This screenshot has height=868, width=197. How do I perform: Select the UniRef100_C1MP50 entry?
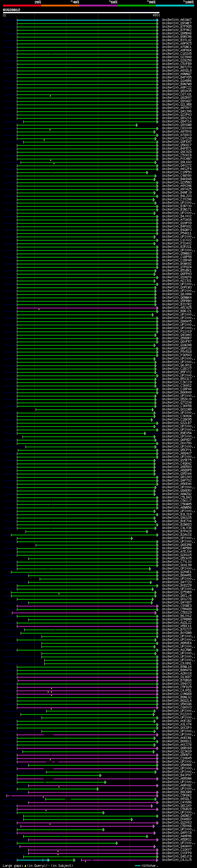tap(176, 172)
